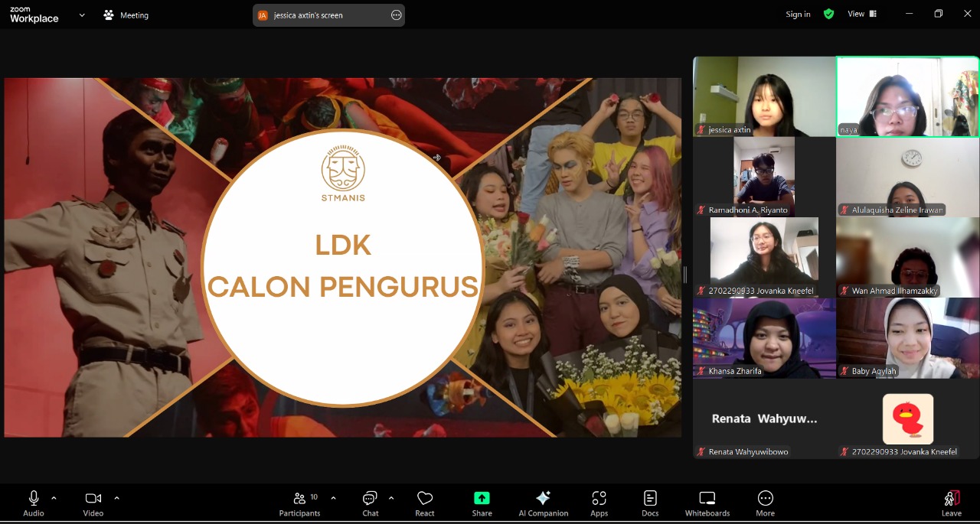Select jessica axtin's video tile
980x524 pixels.
[x=763, y=96]
